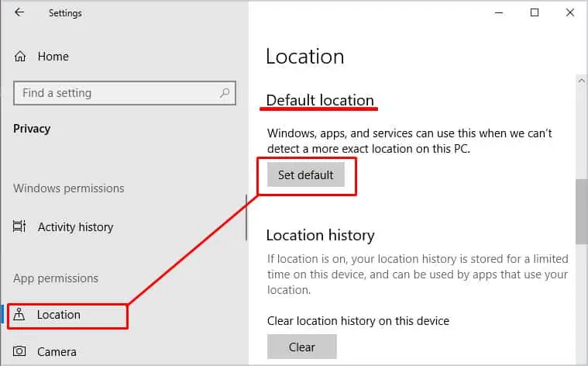Click the Location history heading
Image resolution: width=588 pixels, height=366 pixels.
coord(320,236)
